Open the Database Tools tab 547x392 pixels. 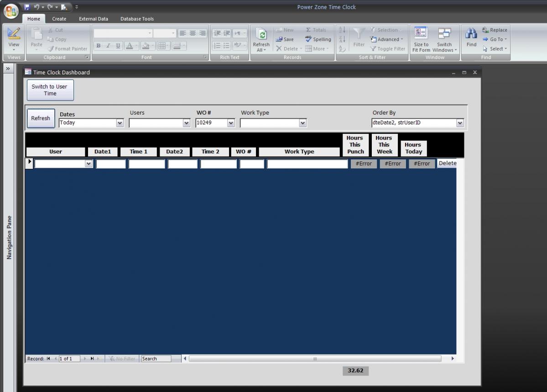pyautogui.click(x=137, y=19)
